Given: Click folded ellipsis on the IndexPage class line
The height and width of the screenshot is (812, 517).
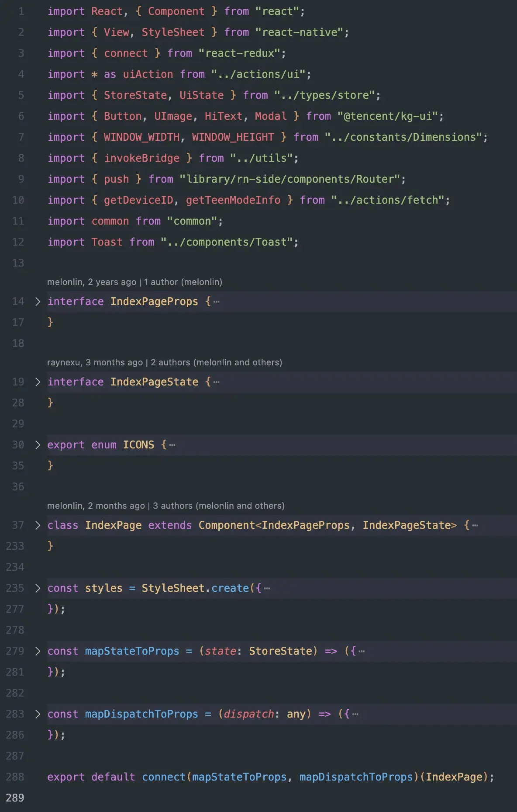Looking at the screenshot, I should (475, 525).
